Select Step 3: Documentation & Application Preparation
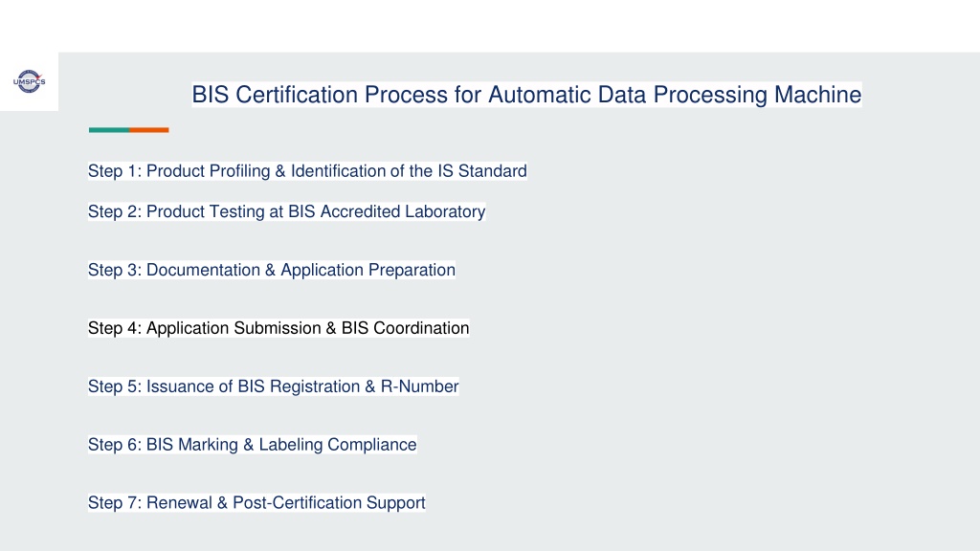This screenshot has height=551, width=980. tap(271, 269)
